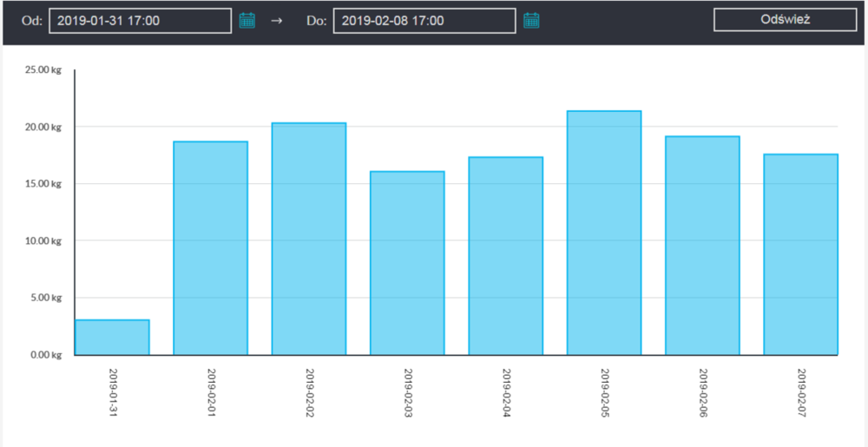Click the Do: label text
The height and width of the screenshot is (447, 868).
(316, 22)
